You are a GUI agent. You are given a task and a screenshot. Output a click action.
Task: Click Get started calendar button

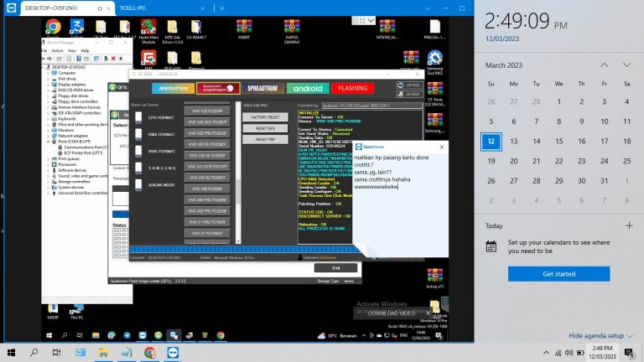558,274
